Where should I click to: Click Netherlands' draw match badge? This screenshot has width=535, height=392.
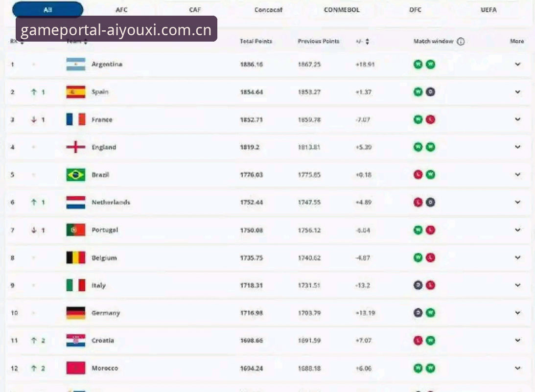point(430,202)
